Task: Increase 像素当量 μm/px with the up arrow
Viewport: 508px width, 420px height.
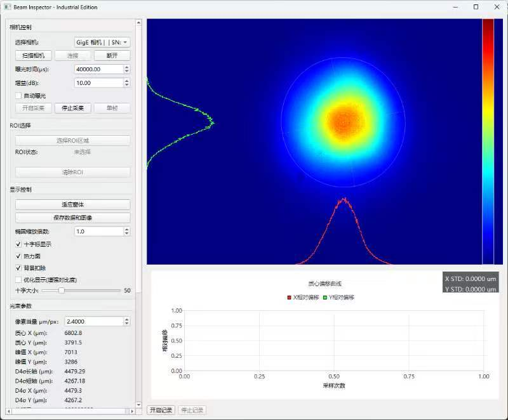Action: click(126, 319)
